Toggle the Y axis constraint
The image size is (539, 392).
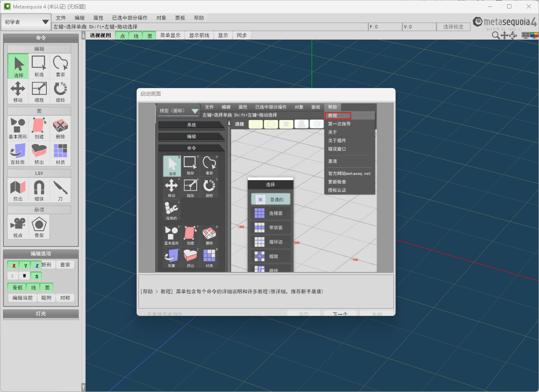coord(25,265)
